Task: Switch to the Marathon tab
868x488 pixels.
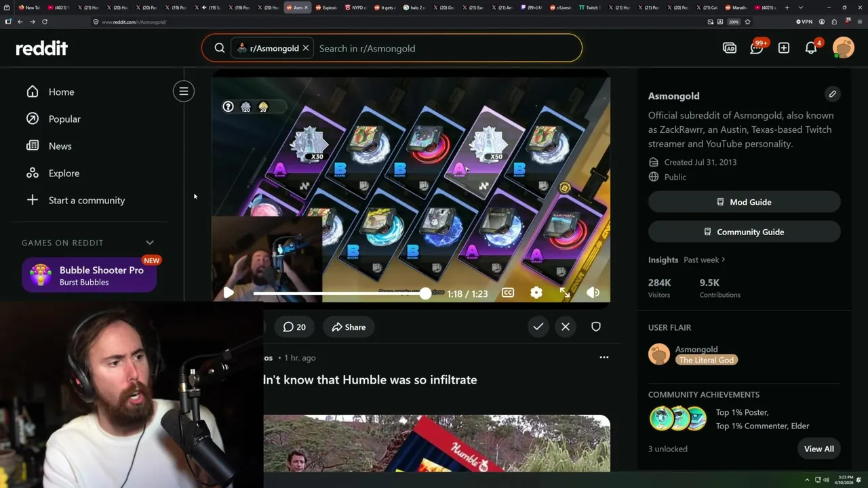Action: click(736, 7)
